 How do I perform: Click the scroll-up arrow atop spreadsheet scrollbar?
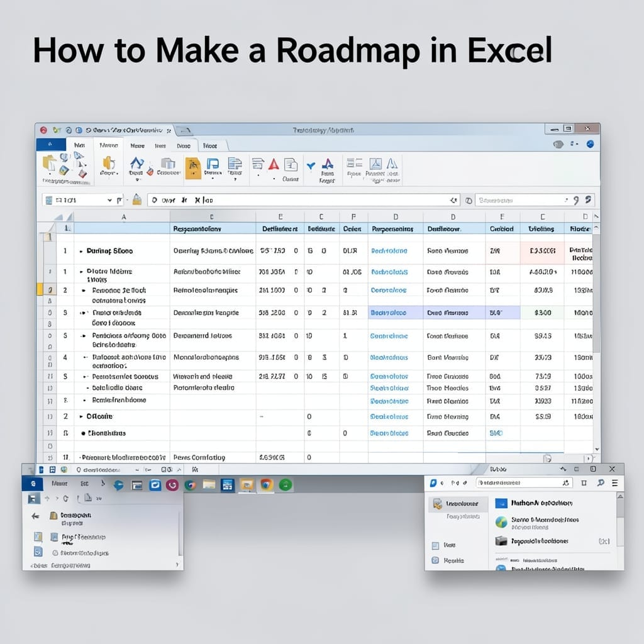click(596, 228)
